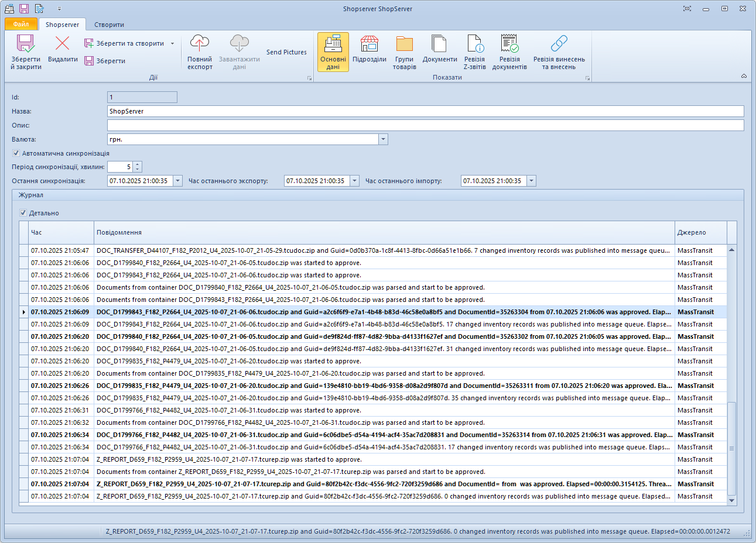Click the journal scrollbar down arrow
Screen dimensions: 756x543
click(x=731, y=500)
